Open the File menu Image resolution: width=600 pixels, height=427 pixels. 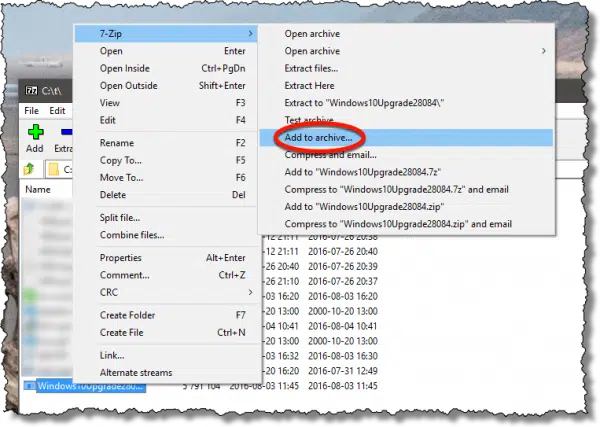pos(31,111)
